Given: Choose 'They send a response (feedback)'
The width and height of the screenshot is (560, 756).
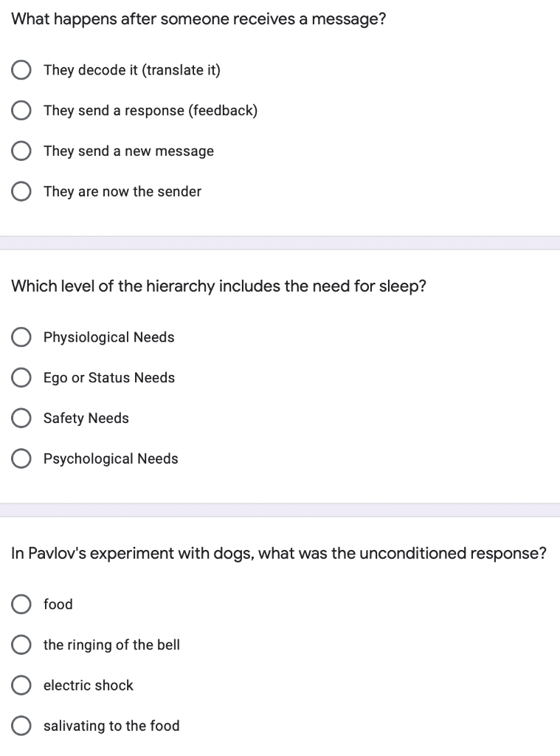Looking at the screenshot, I should pyautogui.click(x=21, y=111).
